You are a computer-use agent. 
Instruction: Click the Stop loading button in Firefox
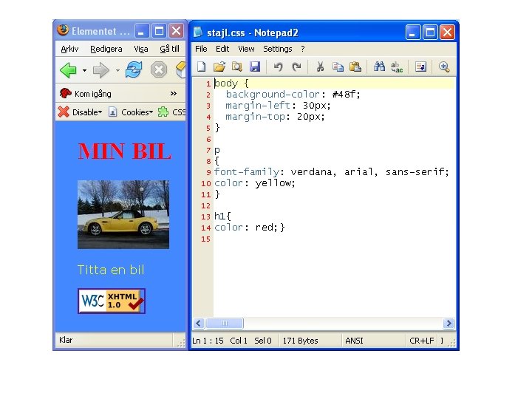[158, 70]
